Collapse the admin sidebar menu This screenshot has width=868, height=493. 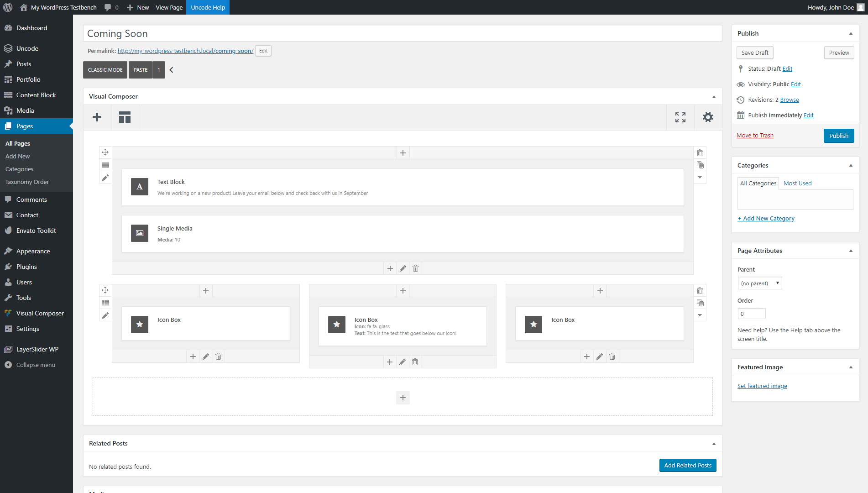37,365
